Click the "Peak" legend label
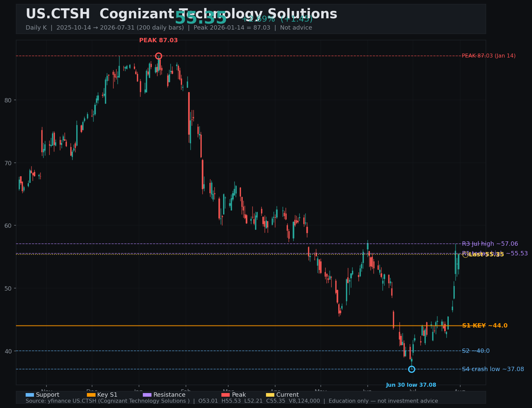The width and height of the screenshot is (532, 408). [x=239, y=395]
